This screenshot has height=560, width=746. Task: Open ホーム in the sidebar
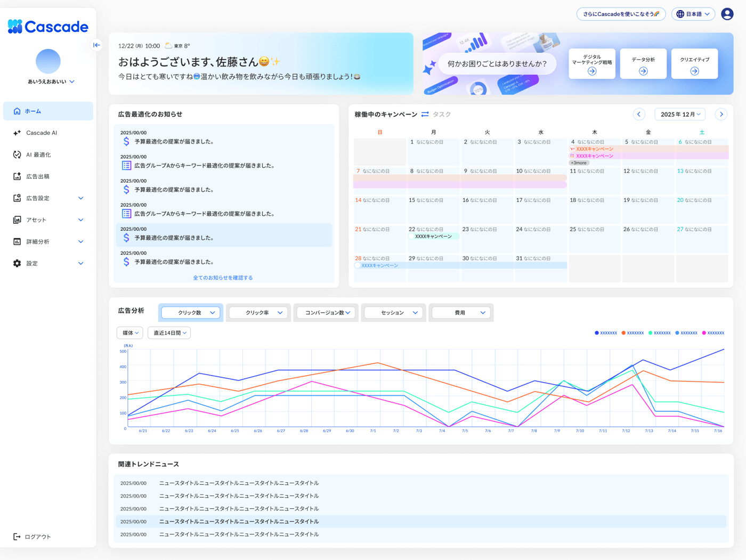pyautogui.click(x=48, y=111)
